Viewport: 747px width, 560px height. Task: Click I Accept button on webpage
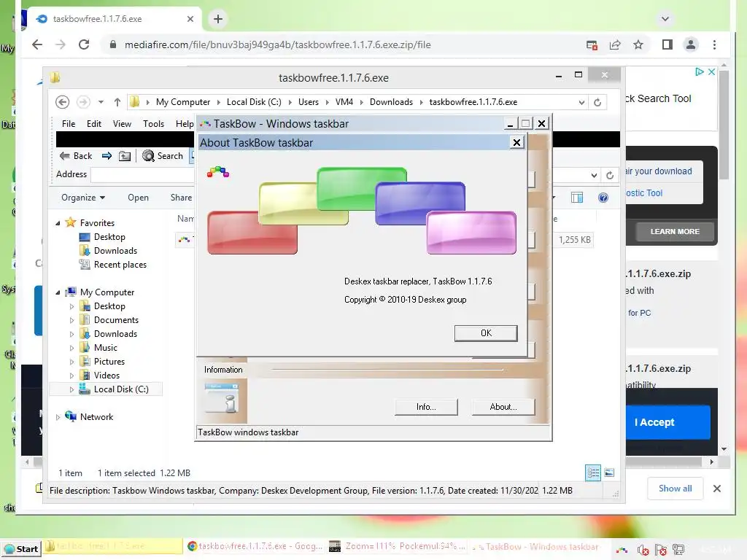(667, 422)
